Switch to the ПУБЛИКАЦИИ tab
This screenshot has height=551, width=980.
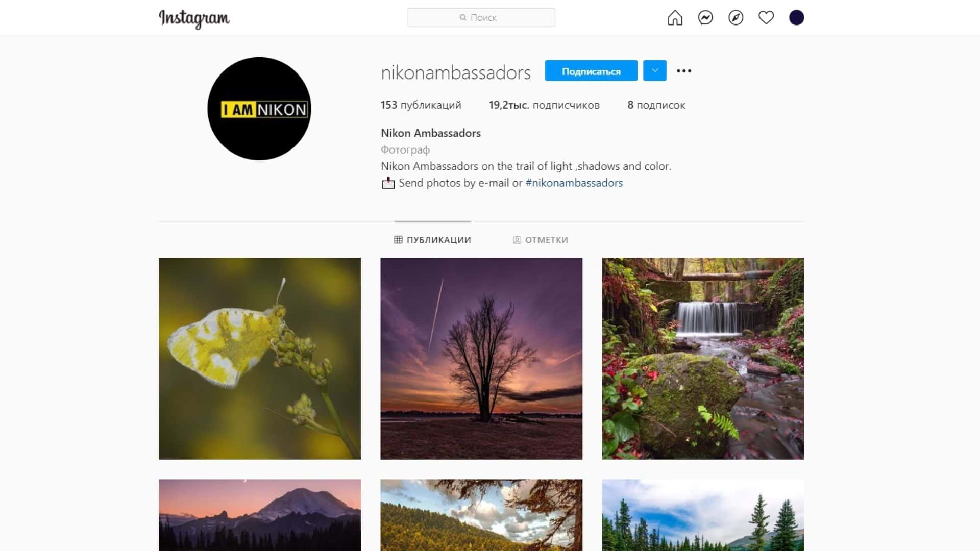coord(432,240)
